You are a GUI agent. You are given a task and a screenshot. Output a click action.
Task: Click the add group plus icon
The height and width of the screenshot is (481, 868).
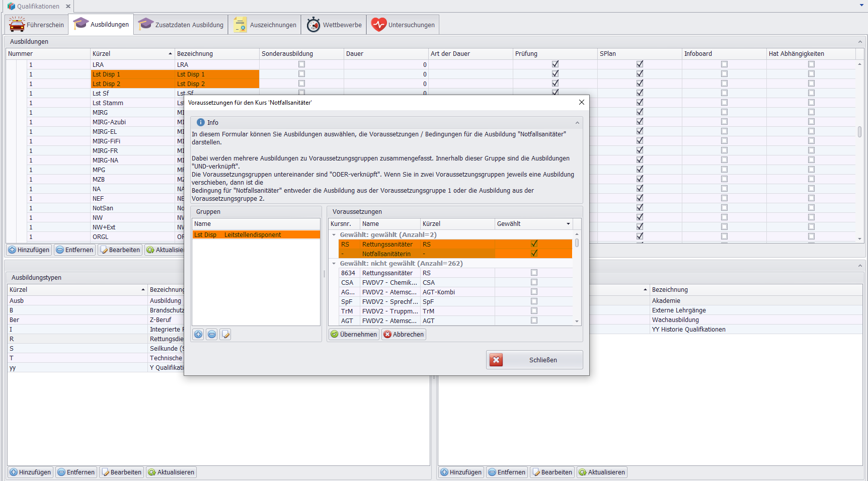pos(198,335)
